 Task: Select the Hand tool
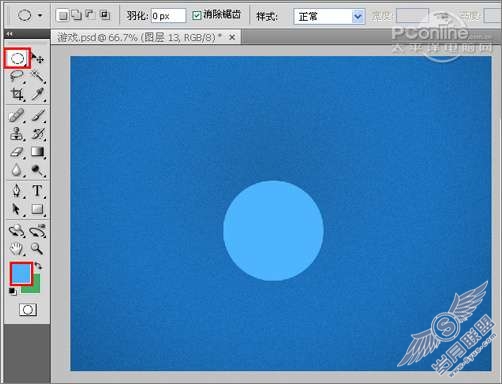pyautogui.click(x=17, y=249)
